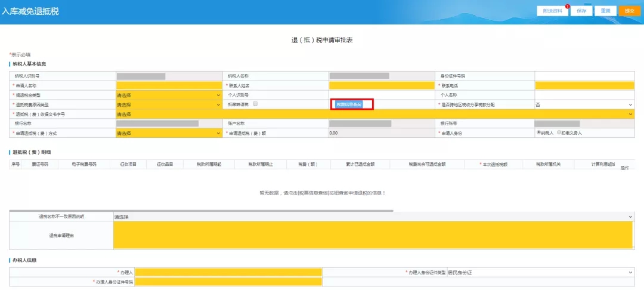Open the 退抵税(费)依据文书字号 dropdown

click(375, 114)
